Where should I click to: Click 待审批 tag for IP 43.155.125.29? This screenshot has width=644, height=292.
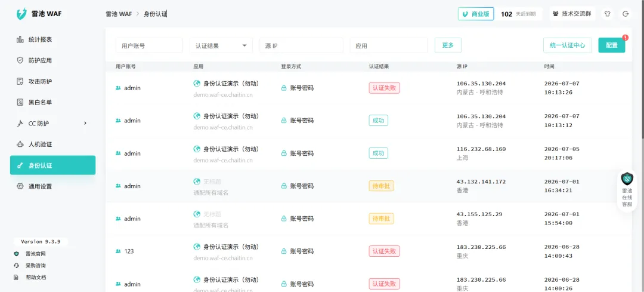click(381, 219)
